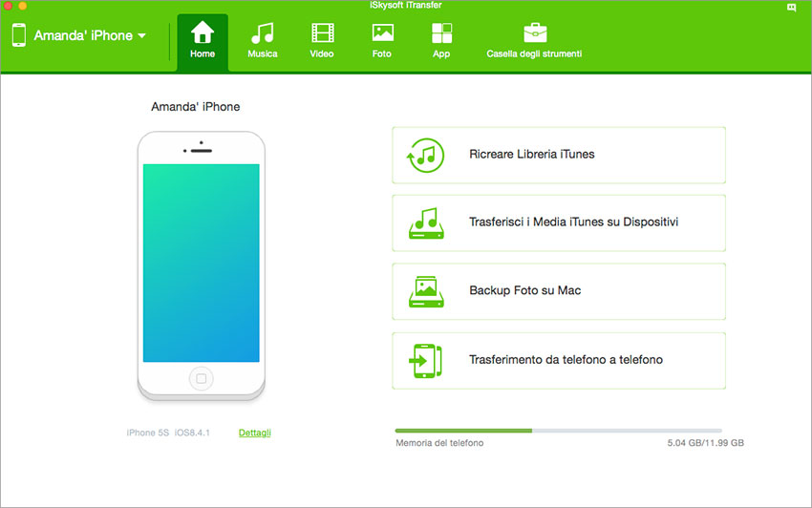The width and height of the screenshot is (812, 508).
Task: Switch to the Video tab label
Action: tap(322, 53)
